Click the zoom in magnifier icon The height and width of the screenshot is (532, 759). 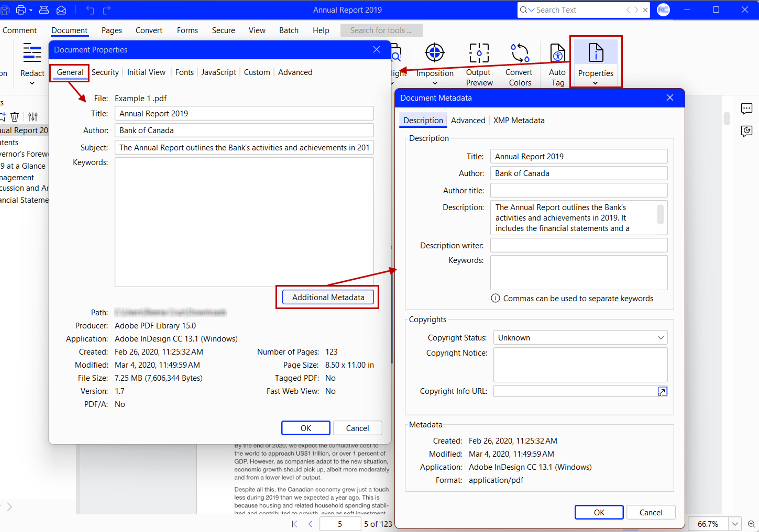pos(751,524)
